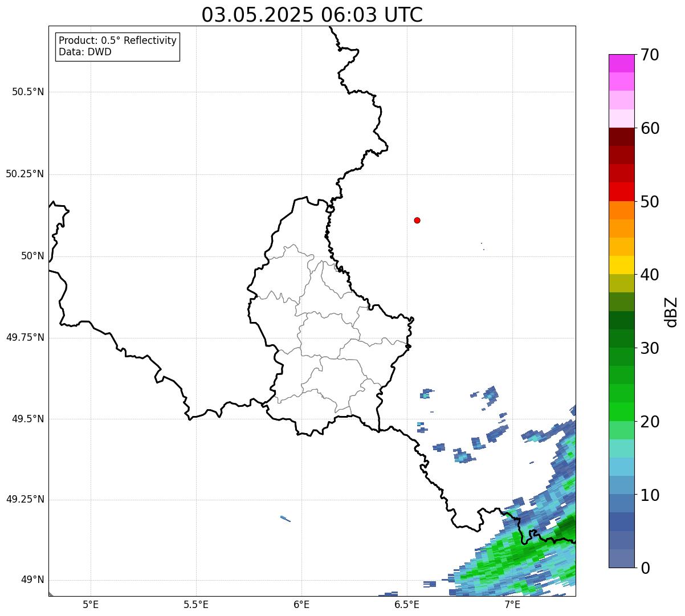Click the colorbar tick label 60
685x616 pixels.
pos(650,128)
